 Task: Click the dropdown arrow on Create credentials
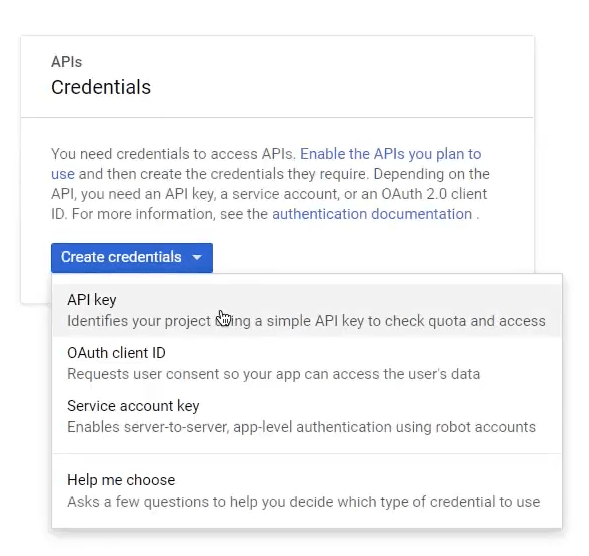click(197, 258)
